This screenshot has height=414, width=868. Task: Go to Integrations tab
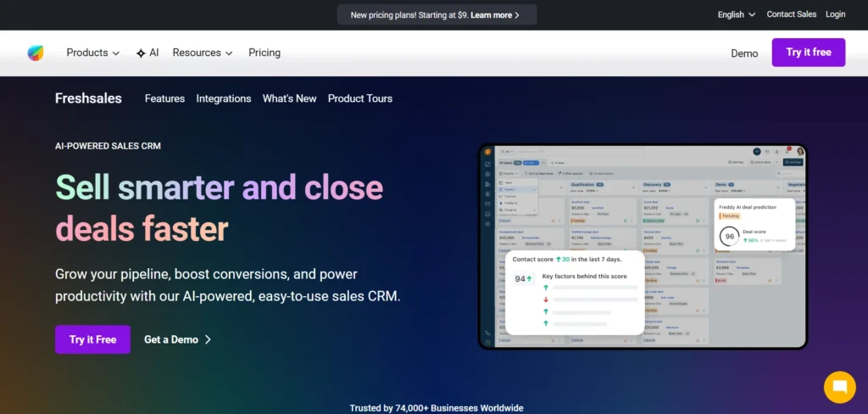coord(224,98)
